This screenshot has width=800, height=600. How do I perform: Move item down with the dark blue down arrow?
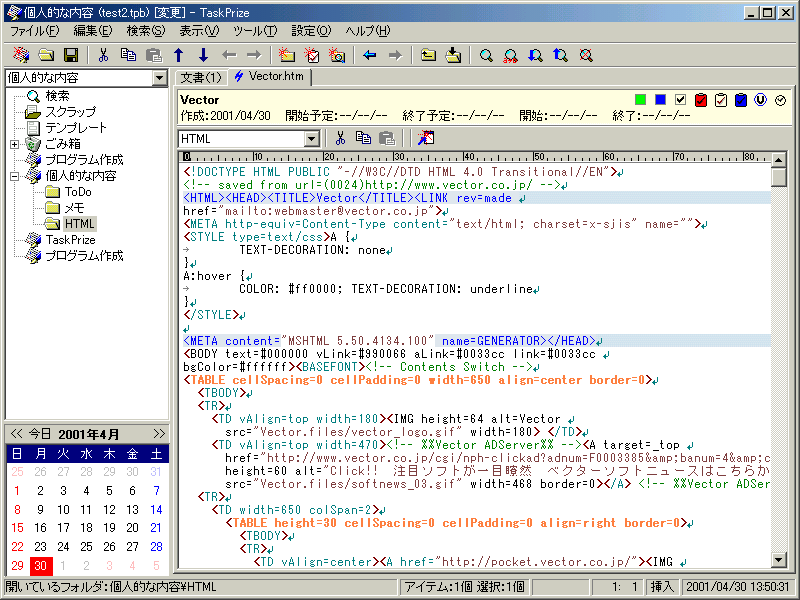[203, 55]
